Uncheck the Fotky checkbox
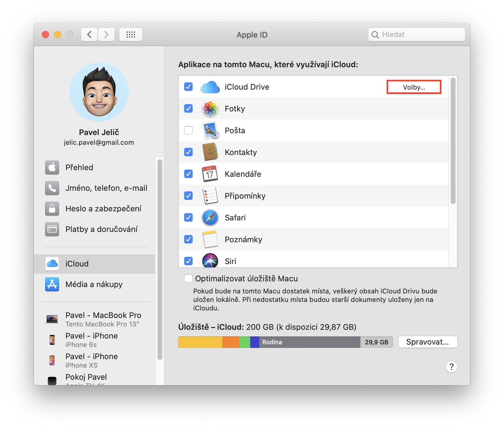The image size is (504, 430). [x=188, y=108]
